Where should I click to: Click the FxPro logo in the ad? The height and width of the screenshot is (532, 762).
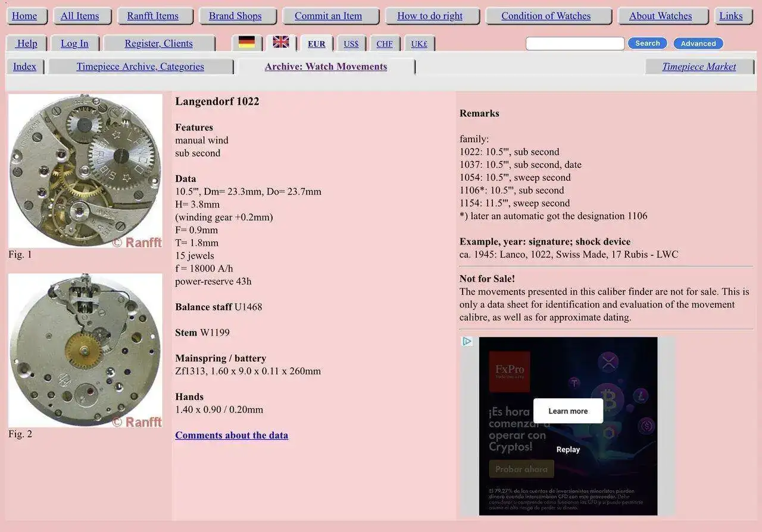[510, 371]
